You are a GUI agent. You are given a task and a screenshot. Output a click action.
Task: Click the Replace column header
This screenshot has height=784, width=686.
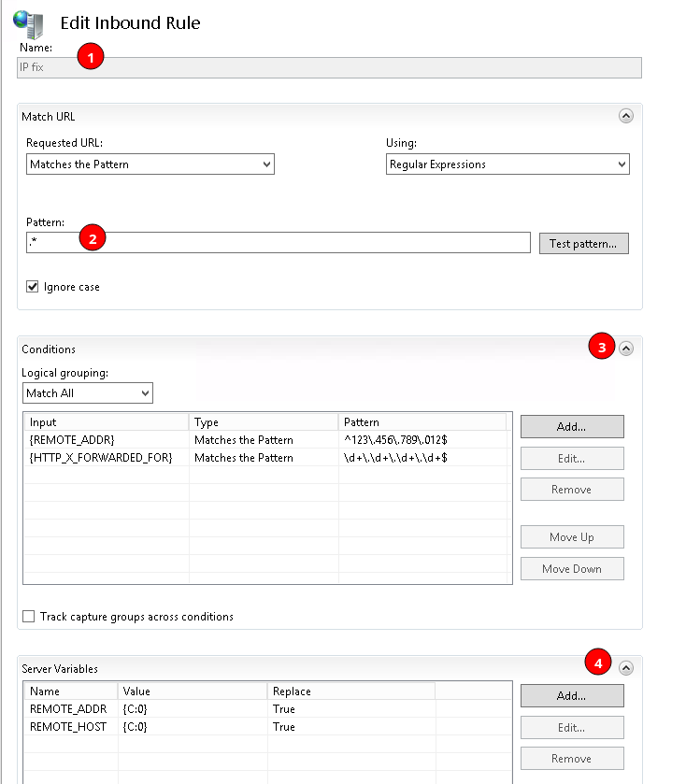click(x=350, y=691)
